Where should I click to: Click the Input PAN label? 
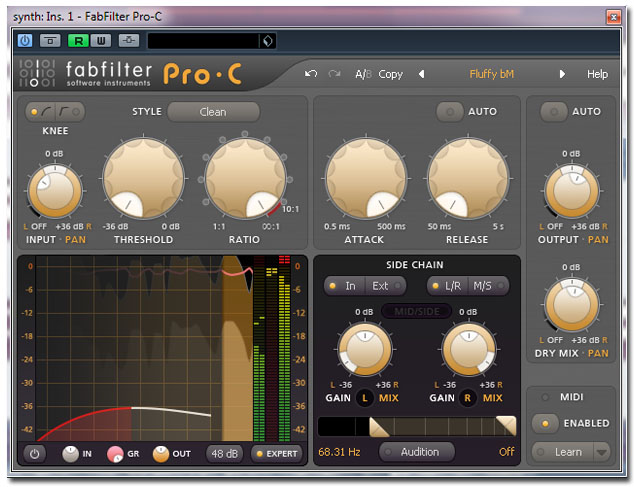click(x=75, y=240)
